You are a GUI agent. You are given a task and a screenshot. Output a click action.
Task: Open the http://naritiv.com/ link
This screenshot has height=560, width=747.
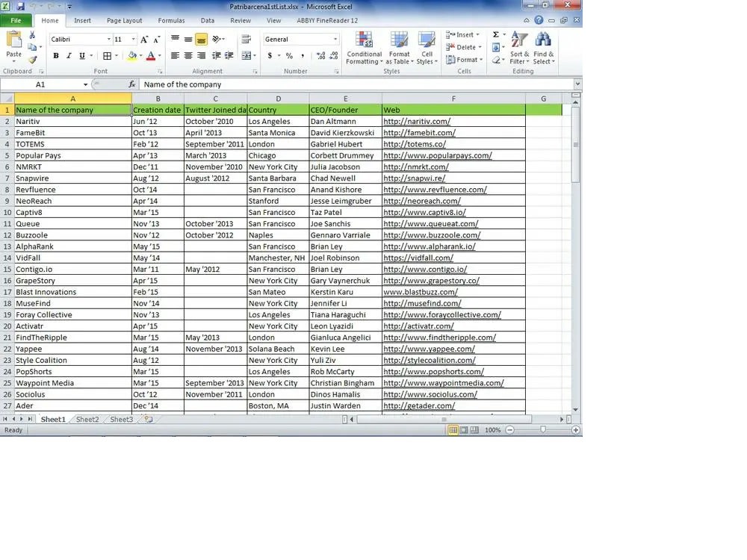416,122
